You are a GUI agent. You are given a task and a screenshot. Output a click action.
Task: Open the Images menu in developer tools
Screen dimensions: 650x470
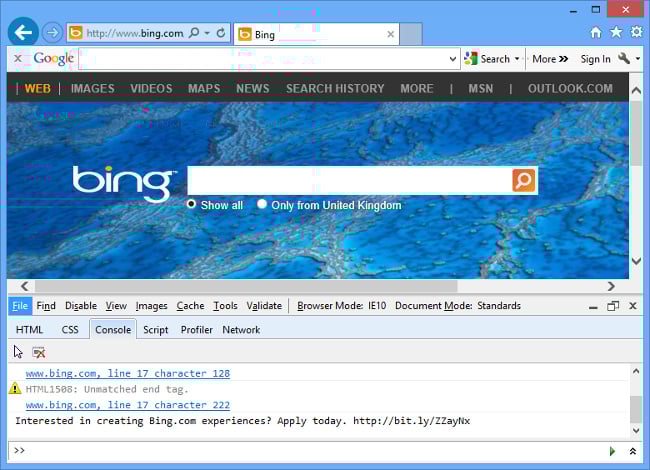click(151, 306)
